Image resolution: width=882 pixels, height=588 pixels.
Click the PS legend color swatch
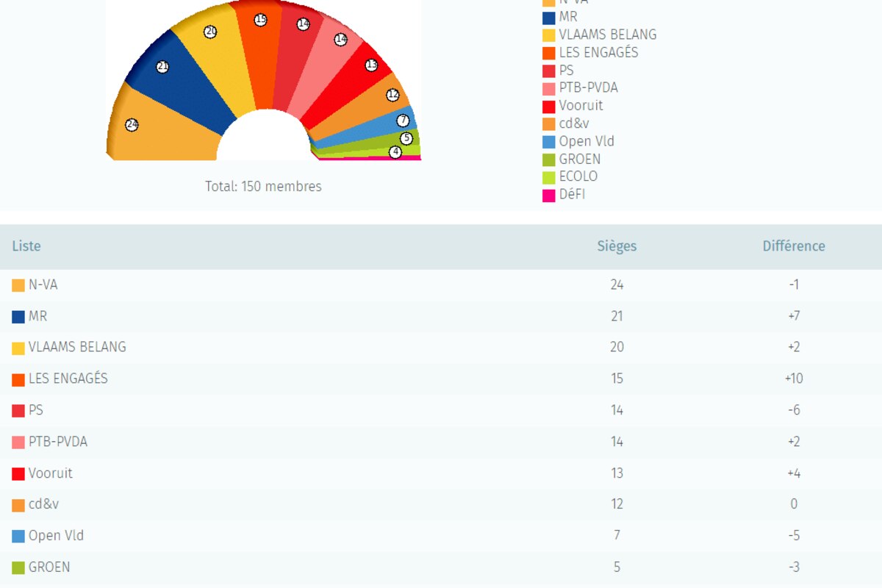[x=548, y=71]
